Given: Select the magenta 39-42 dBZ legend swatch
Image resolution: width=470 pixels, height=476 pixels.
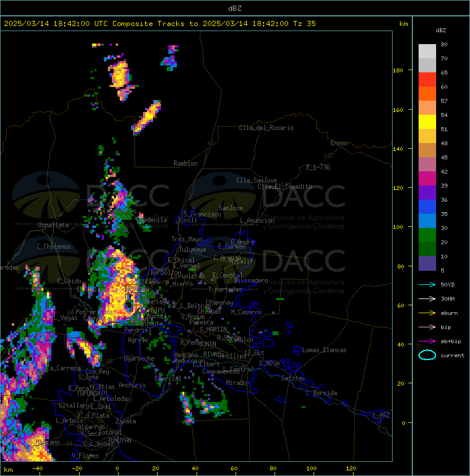Looking at the screenshot, I should tap(427, 179).
